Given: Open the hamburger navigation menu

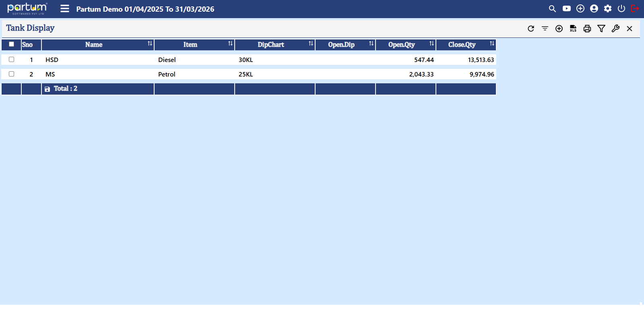Looking at the screenshot, I should pos(65,8).
